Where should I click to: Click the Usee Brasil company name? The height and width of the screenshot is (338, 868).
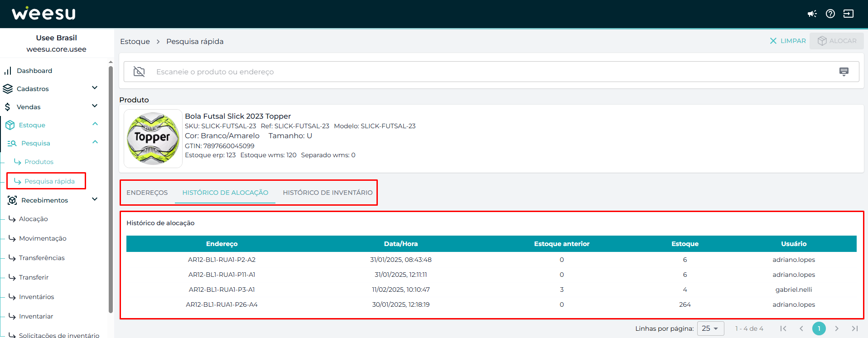point(57,38)
